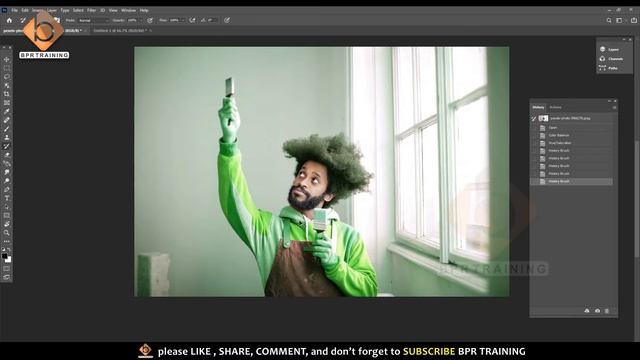This screenshot has width=640, height=360.
Task: Change the screen mode
Action: [x=7, y=277]
